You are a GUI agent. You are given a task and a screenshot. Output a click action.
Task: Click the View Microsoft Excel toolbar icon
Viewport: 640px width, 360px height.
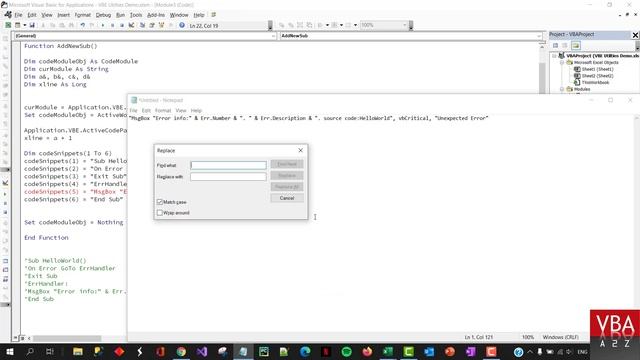tap(8, 25)
